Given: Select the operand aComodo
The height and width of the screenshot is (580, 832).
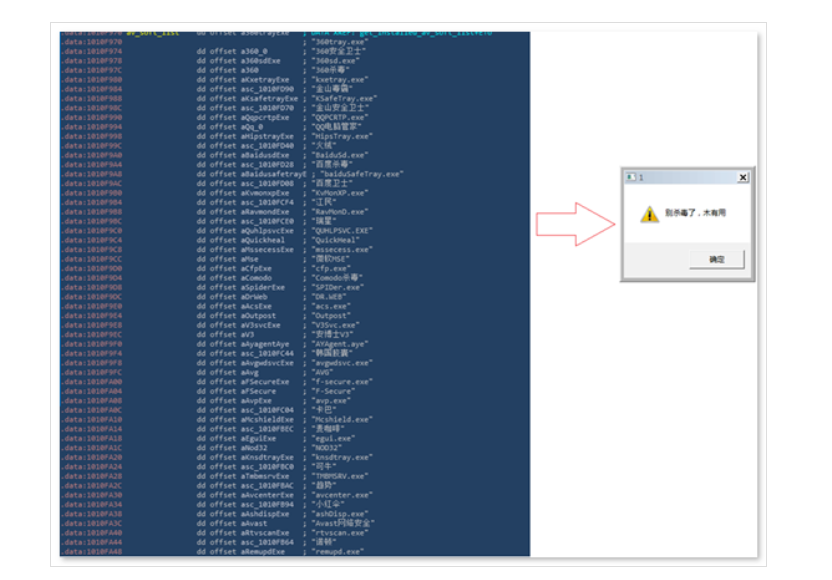Looking at the screenshot, I should click(256, 278).
